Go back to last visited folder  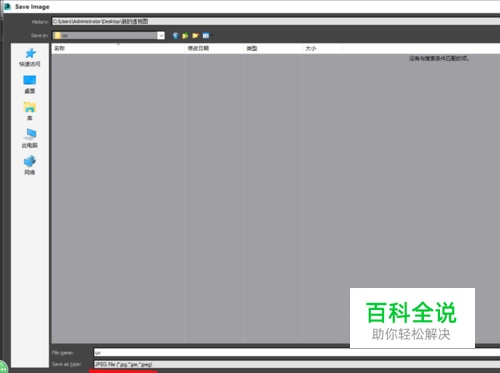coord(175,35)
